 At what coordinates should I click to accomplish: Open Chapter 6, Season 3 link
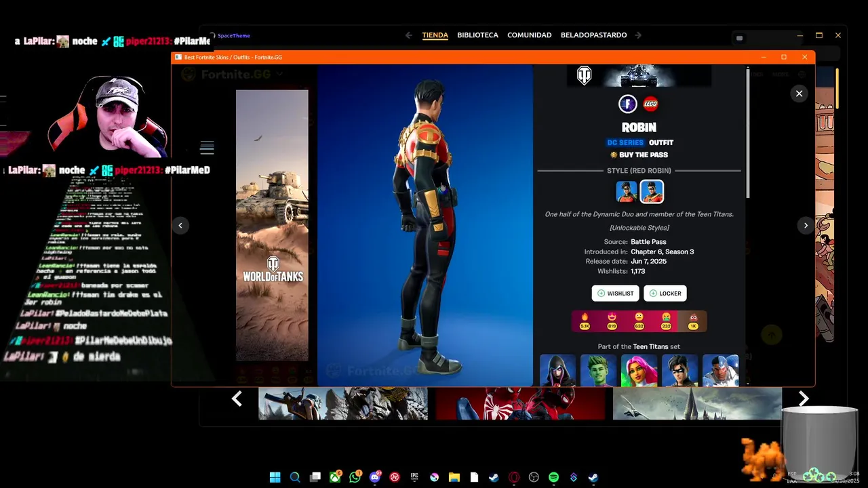coord(662,251)
